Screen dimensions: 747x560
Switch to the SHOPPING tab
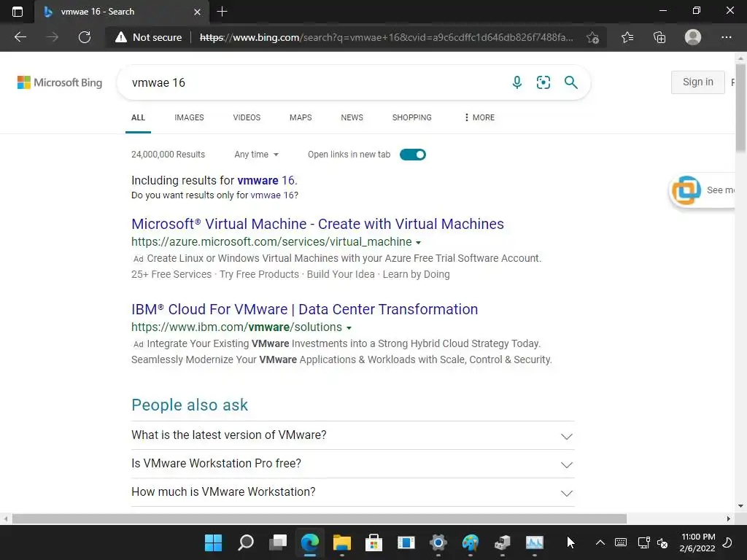click(x=412, y=117)
